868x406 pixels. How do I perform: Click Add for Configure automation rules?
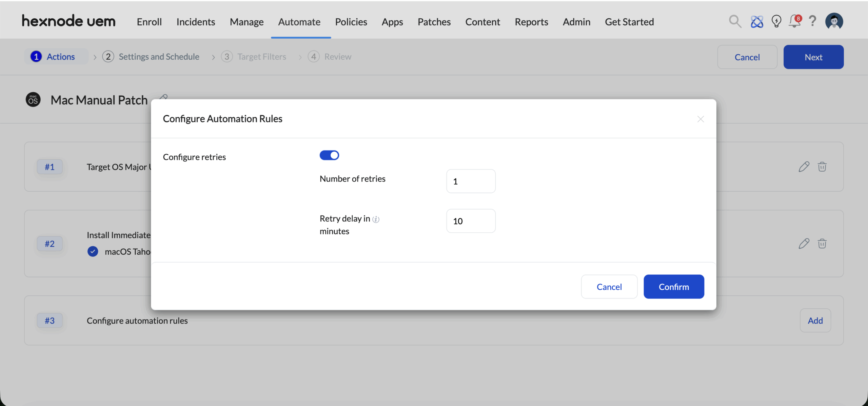coord(815,320)
